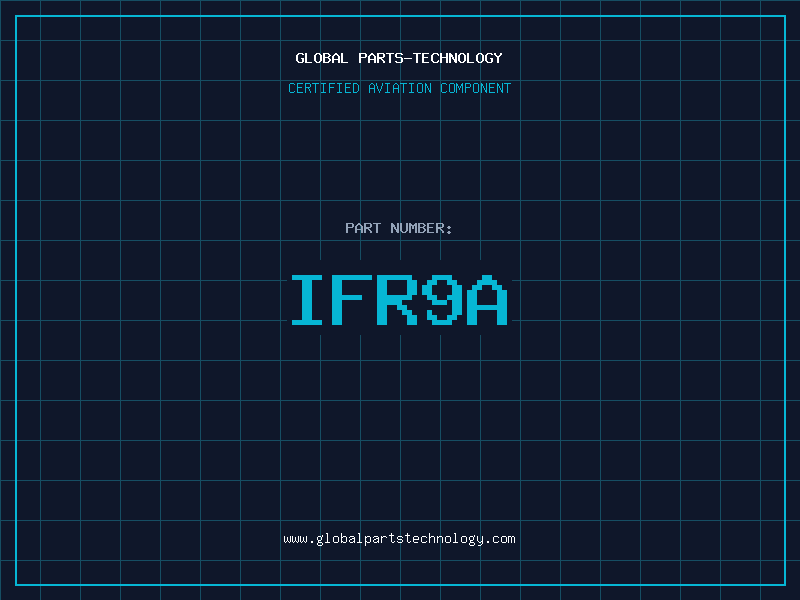Screen dimensions: 800x600
Task: Click the digit 9 in the part number
Action: (x=442, y=300)
